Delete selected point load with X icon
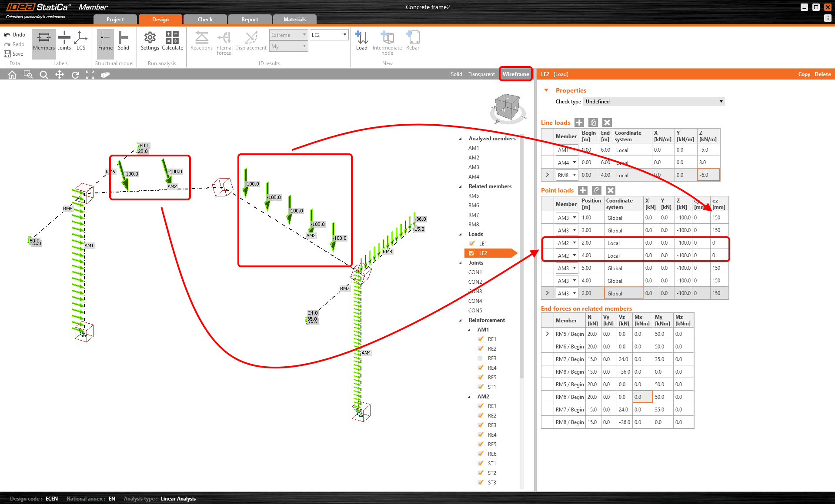 click(611, 190)
